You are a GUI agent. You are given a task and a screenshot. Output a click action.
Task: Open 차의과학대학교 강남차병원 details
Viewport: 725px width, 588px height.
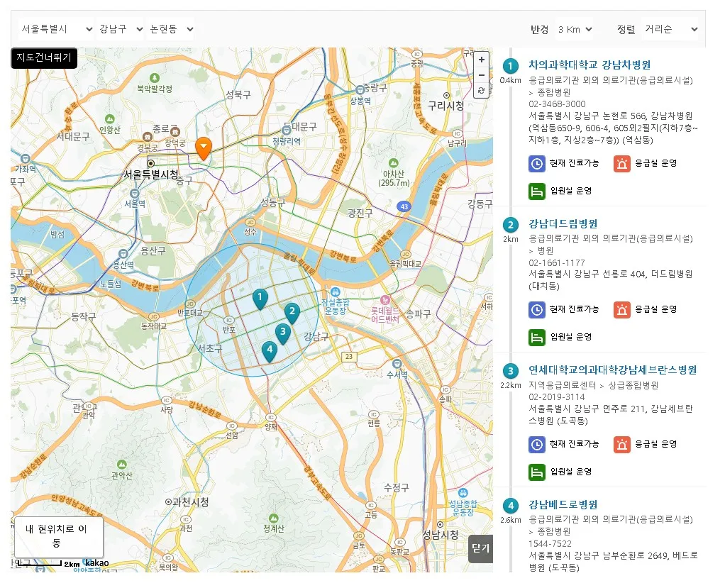pyautogui.click(x=590, y=65)
